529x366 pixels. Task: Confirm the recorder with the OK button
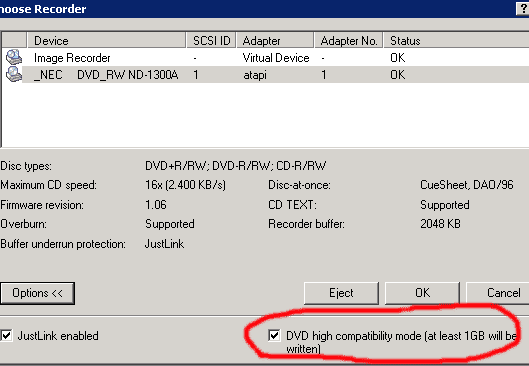(x=422, y=293)
